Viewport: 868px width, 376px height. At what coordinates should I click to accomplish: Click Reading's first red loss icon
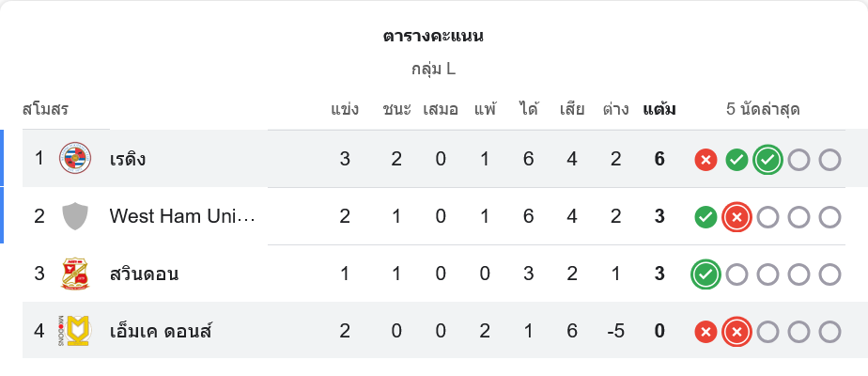[705, 160]
